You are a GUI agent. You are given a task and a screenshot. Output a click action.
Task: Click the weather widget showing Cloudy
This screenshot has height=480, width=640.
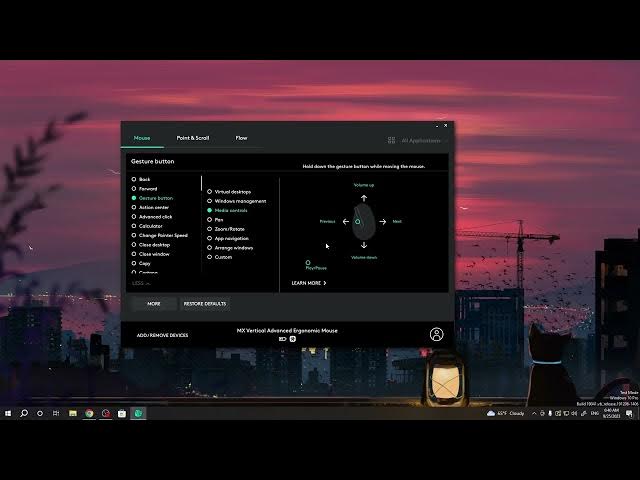pyautogui.click(x=505, y=413)
